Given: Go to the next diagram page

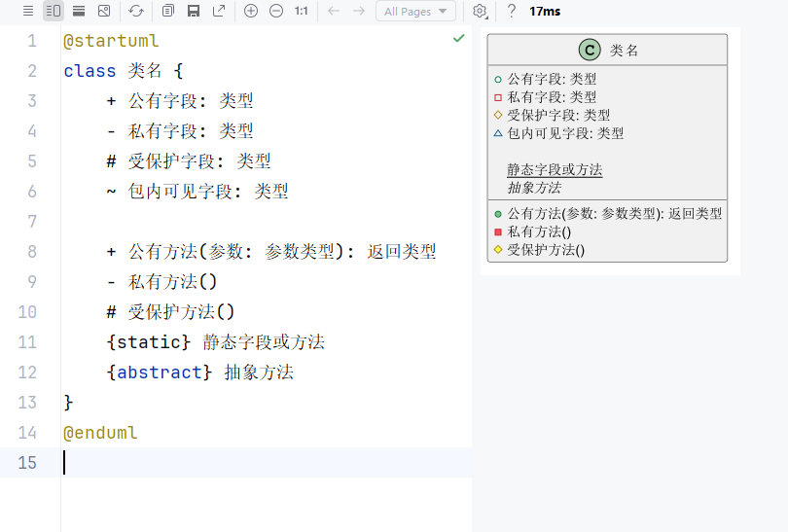Looking at the screenshot, I should coord(359,11).
